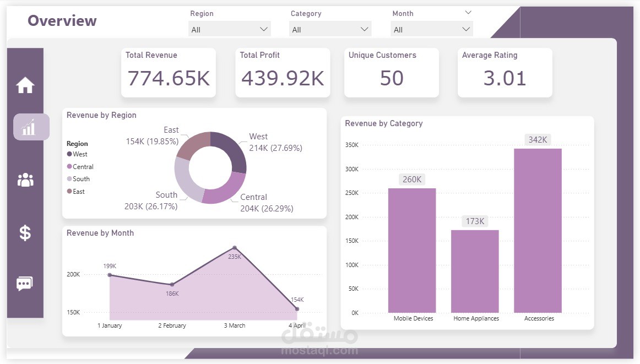The width and height of the screenshot is (640, 364).
Task: Open the Home page icon in sidebar
Action: point(25,85)
